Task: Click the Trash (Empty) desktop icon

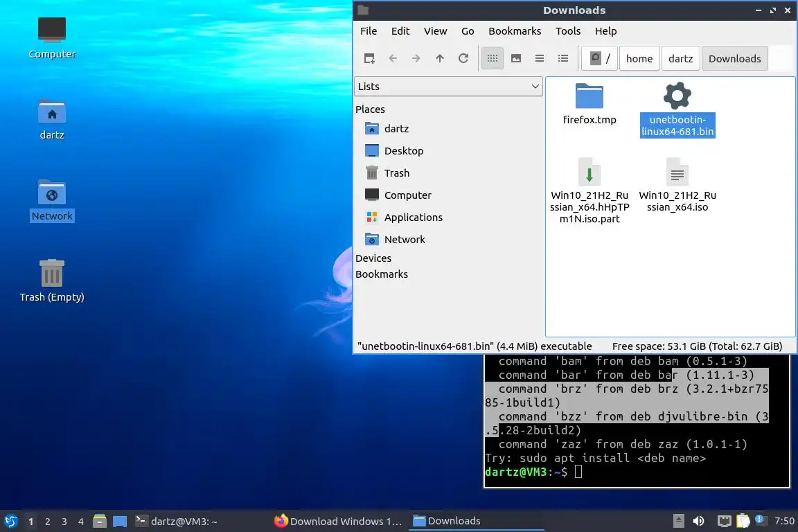Action: tap(52, 281)
